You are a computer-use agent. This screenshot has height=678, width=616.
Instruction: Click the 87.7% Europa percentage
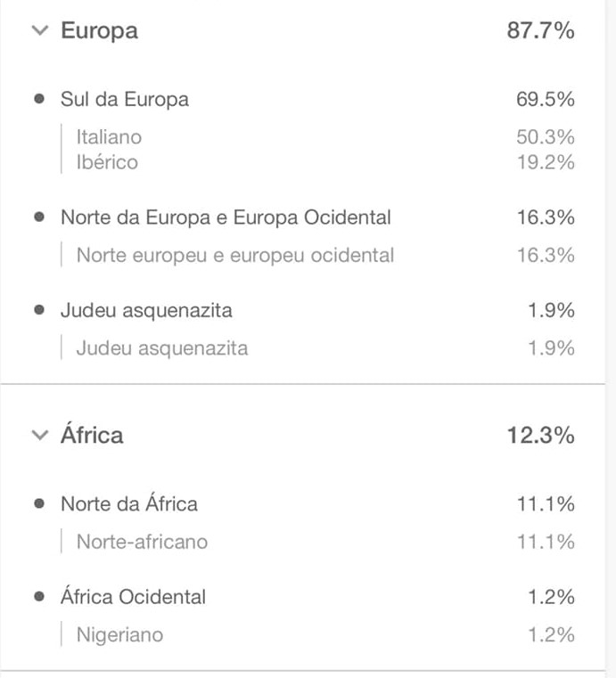tap(541, 30)
